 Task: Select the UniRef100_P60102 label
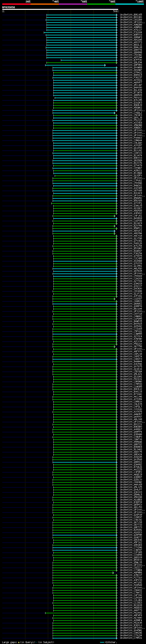[x=131, y=98]
